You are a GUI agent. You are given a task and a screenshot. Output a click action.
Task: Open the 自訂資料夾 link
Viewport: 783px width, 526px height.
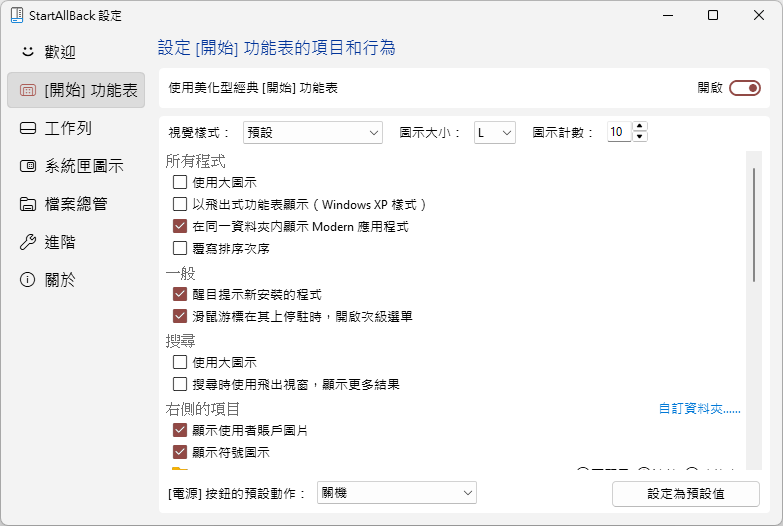point(699,409)
